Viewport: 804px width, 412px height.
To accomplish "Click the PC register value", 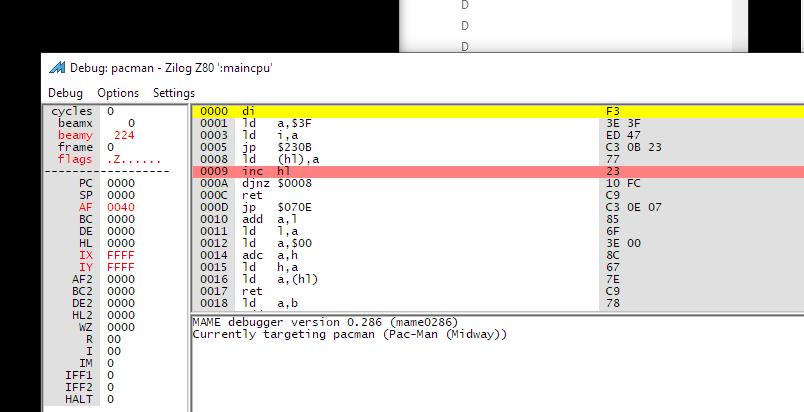I will coord(120,183).
